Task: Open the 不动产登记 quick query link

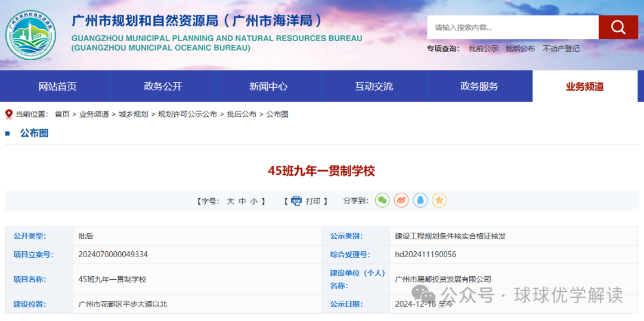Action: pyautogui.click(x=561, y=48)
